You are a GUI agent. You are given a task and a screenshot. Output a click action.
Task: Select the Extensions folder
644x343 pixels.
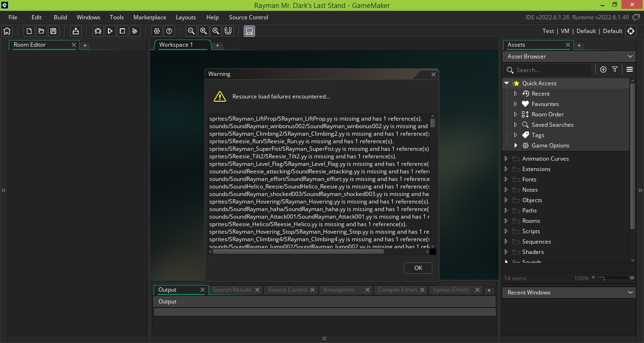536,169
